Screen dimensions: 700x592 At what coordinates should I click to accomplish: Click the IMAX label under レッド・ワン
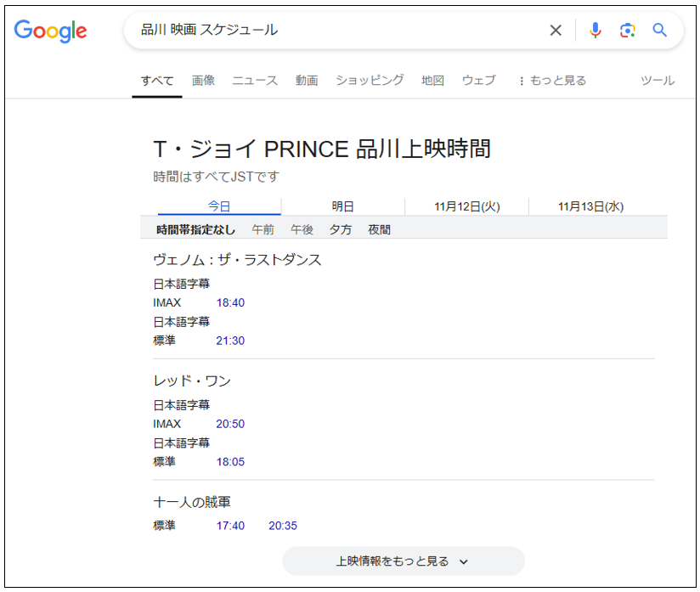tap(167, 424)
